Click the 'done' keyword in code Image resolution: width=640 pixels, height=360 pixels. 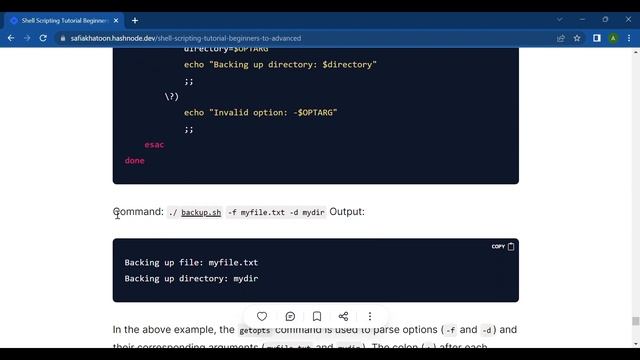(x=134, y=160)
